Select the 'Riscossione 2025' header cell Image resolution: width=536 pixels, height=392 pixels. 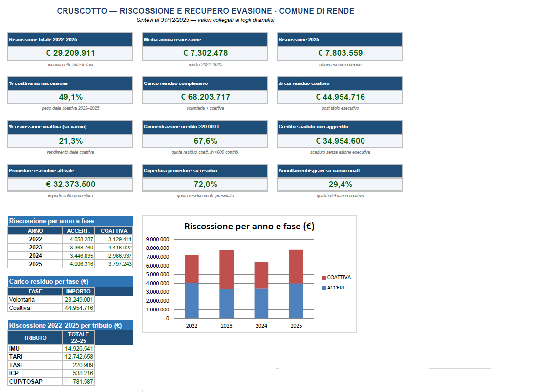(x=340, y=40)
